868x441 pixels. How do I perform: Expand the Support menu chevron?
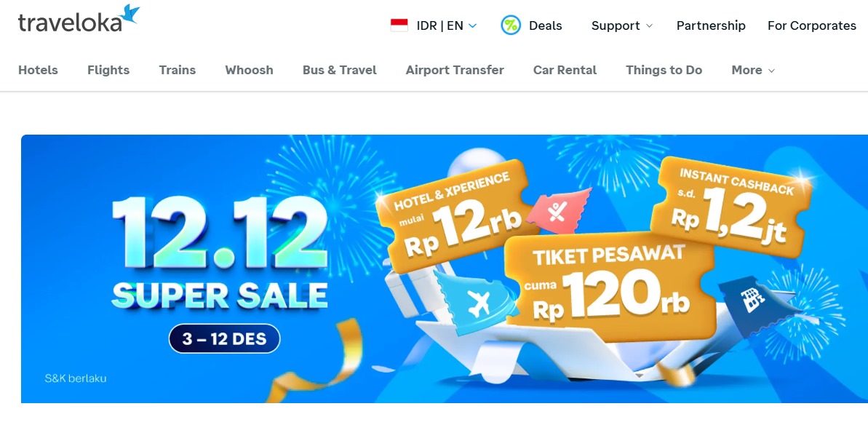point(649,25)
